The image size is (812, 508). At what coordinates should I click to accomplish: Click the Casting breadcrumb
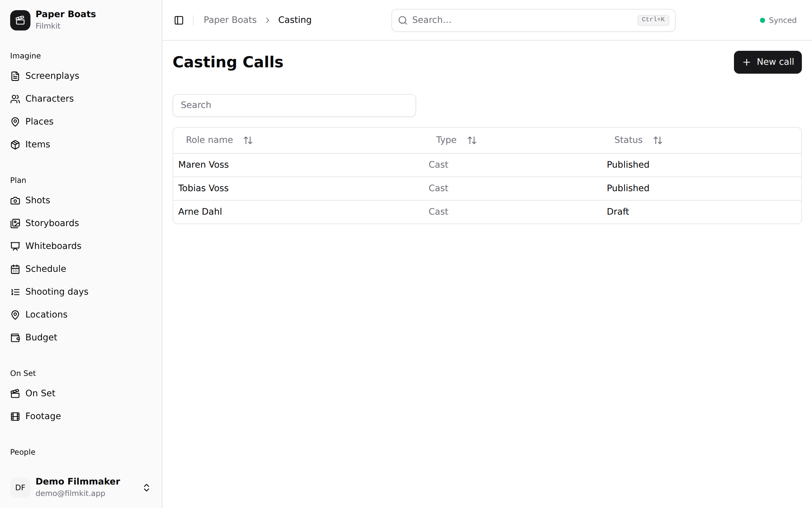pos(295,20)
